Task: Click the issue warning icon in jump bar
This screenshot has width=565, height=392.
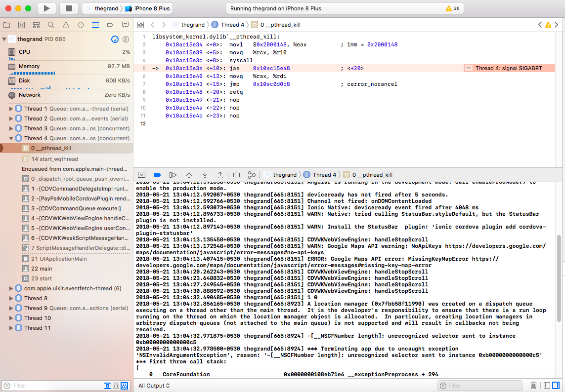Action: coord(548,25)
